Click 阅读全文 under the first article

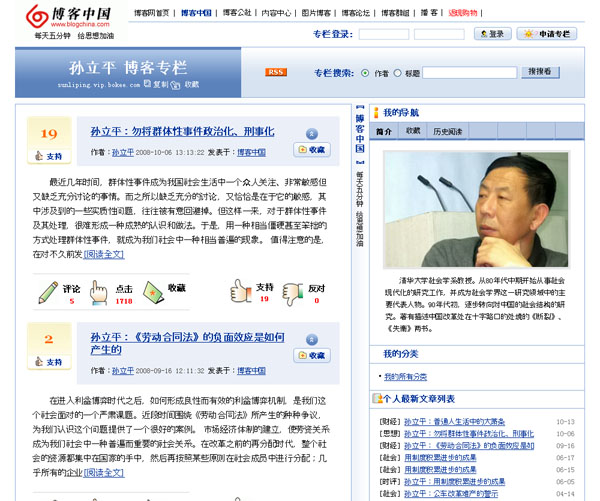tap(104, 254)
